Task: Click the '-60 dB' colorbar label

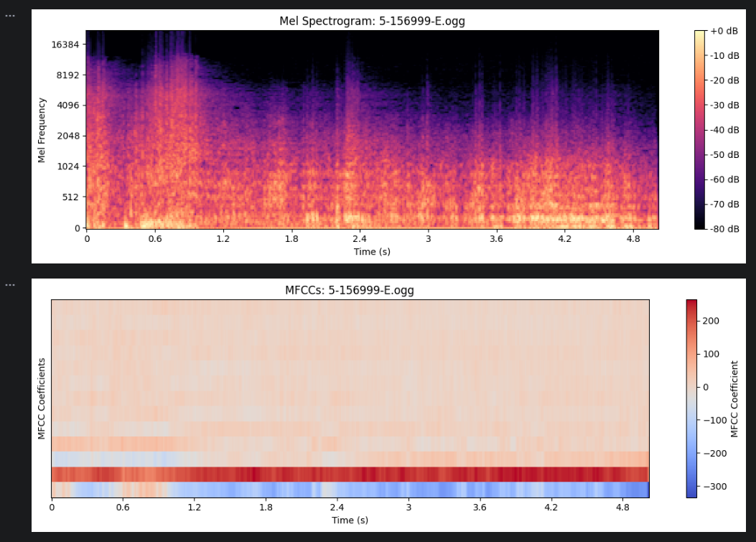Action: point(724,179)
